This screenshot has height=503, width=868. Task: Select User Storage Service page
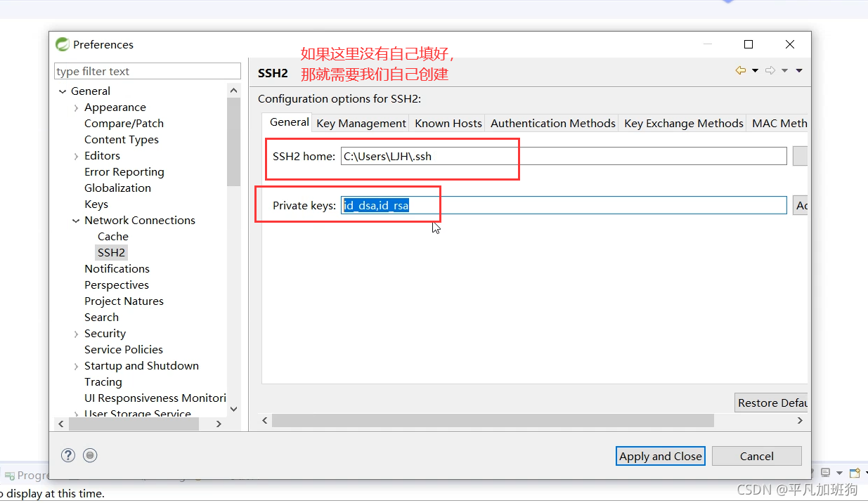tap(138, 413)
